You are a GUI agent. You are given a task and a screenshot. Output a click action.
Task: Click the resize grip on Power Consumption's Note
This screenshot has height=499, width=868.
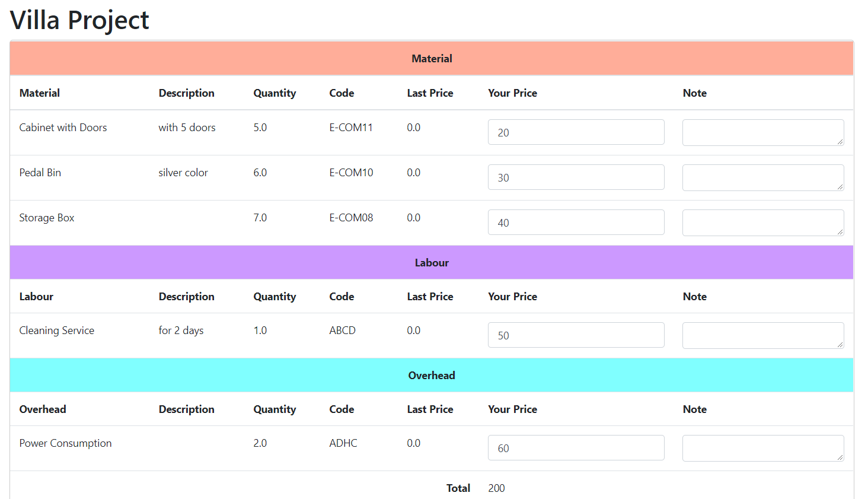tap(840, 457)
